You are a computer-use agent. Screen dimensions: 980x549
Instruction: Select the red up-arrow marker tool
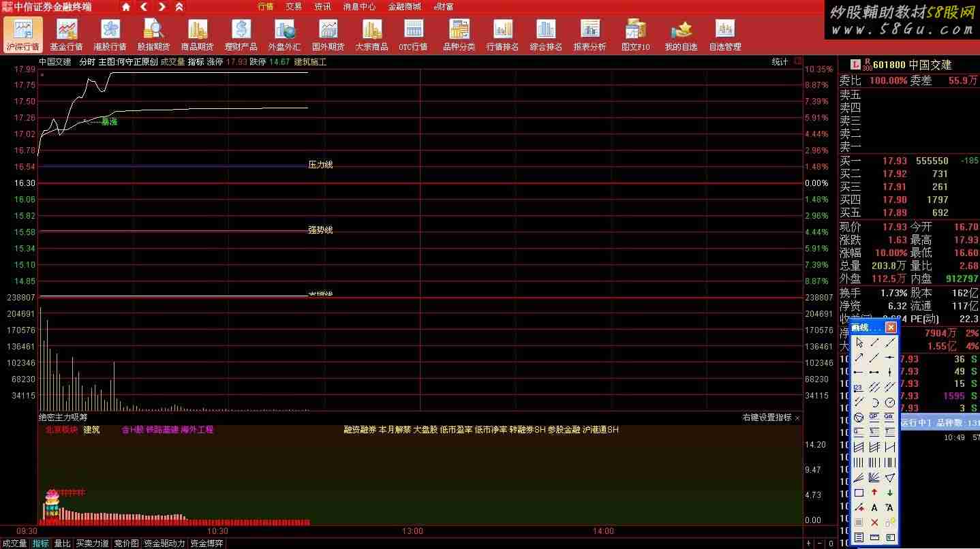(x=874, y=492)
